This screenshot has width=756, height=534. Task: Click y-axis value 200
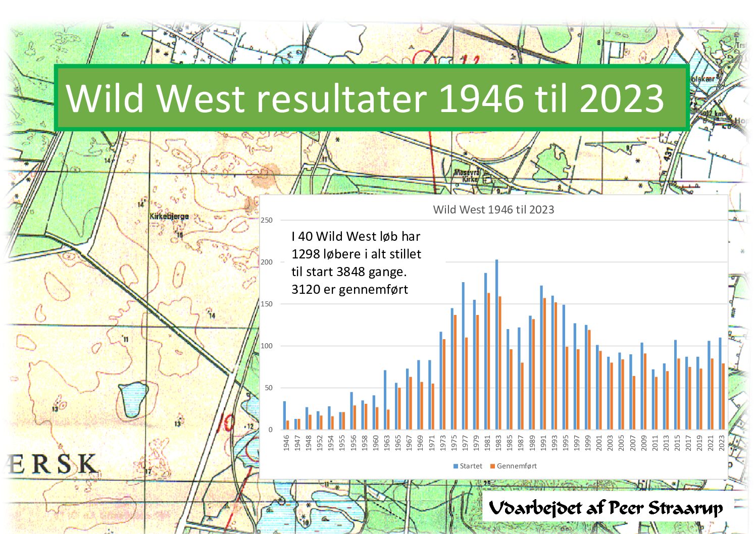pyautogui.click(x=267, y=262)
